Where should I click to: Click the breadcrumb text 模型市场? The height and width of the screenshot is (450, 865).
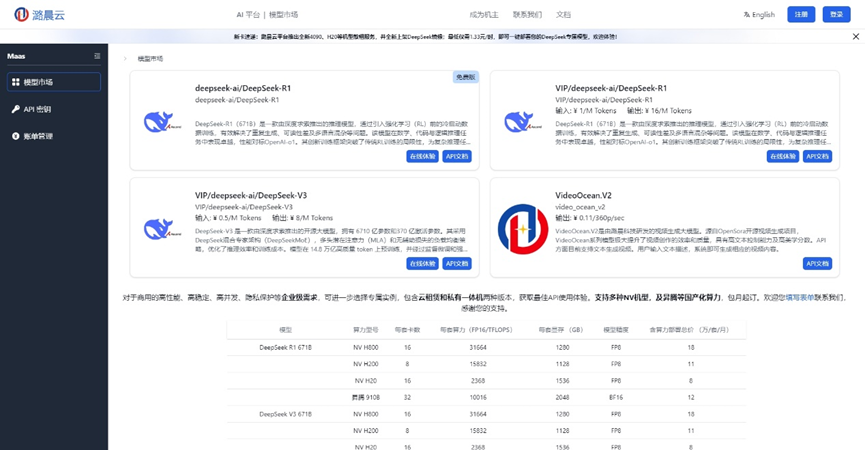[150, 58]
